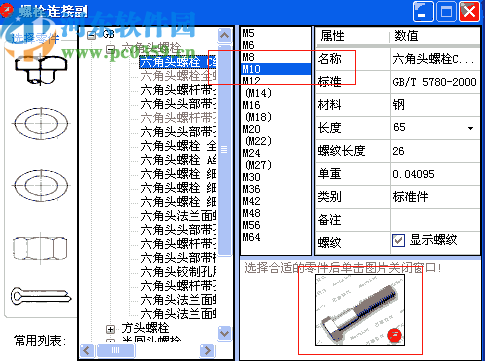Choose size M12 in the list
Viewport: 486px width, 361px height.
click(x=251, y=81)
